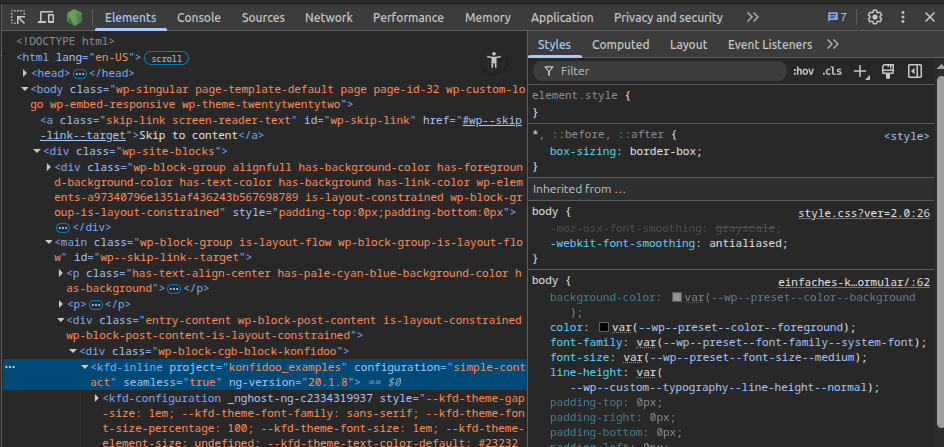
Task: Open --wp--preset--color--foreground variable link
Action: [742, 328]
